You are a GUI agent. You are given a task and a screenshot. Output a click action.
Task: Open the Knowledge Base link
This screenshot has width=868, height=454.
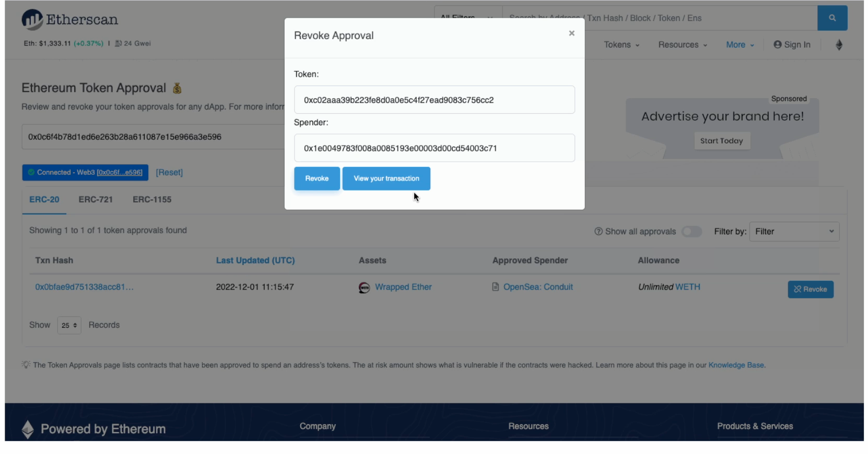[736, 365]
